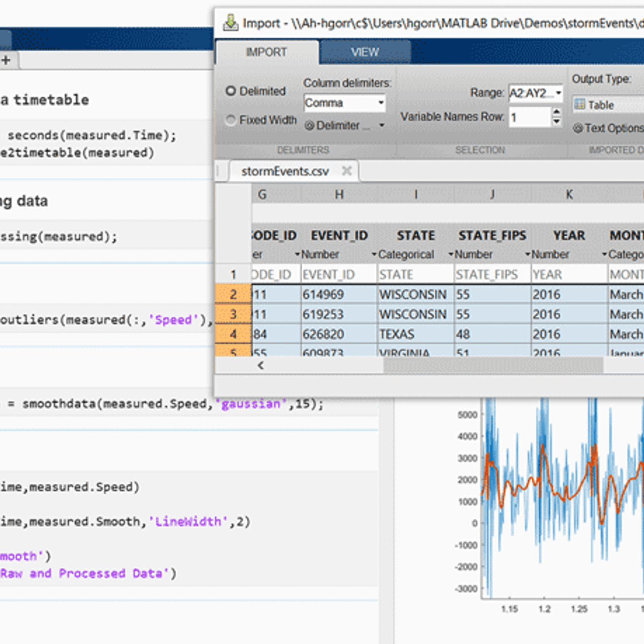Open the Range selection dropdown
Screen dimensions: 644x644
coord(558,93)
